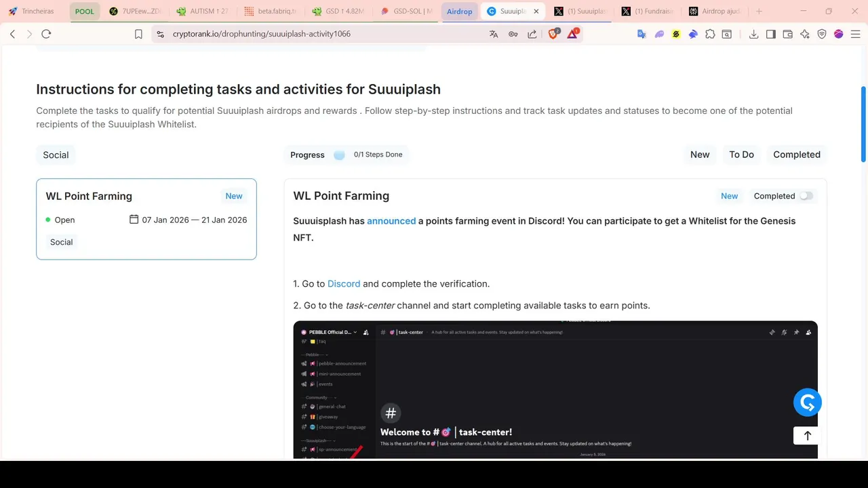Click the New badge in task card

click(x=234, y=196)
